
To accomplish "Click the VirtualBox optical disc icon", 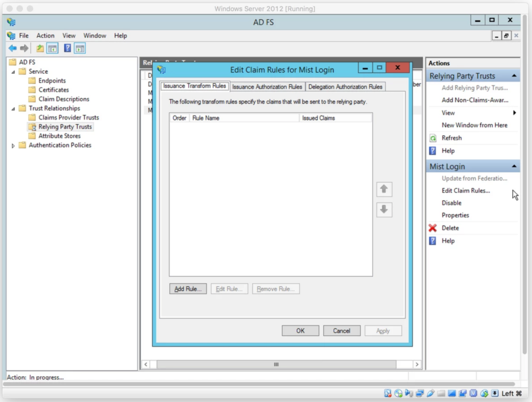I will pos(398,393).
